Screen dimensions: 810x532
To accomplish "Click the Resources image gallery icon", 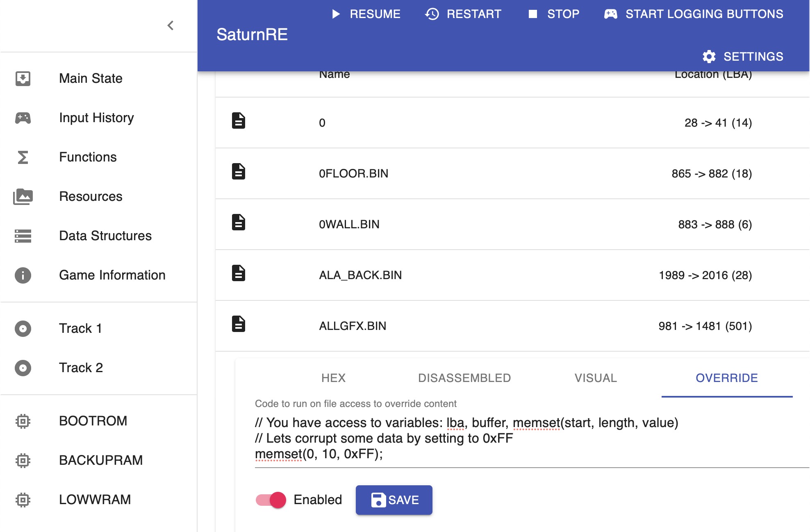I will 23,196.
